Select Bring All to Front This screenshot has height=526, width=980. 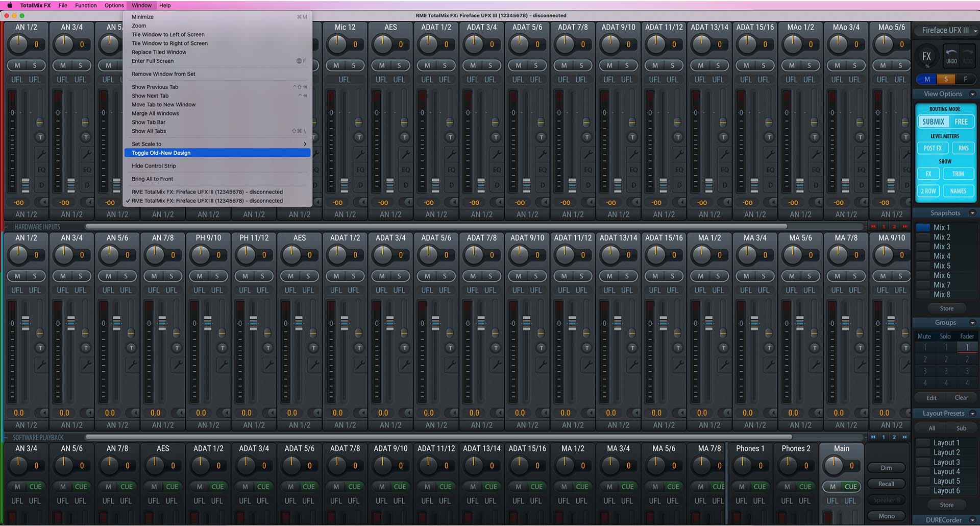(x=217, y=179)
